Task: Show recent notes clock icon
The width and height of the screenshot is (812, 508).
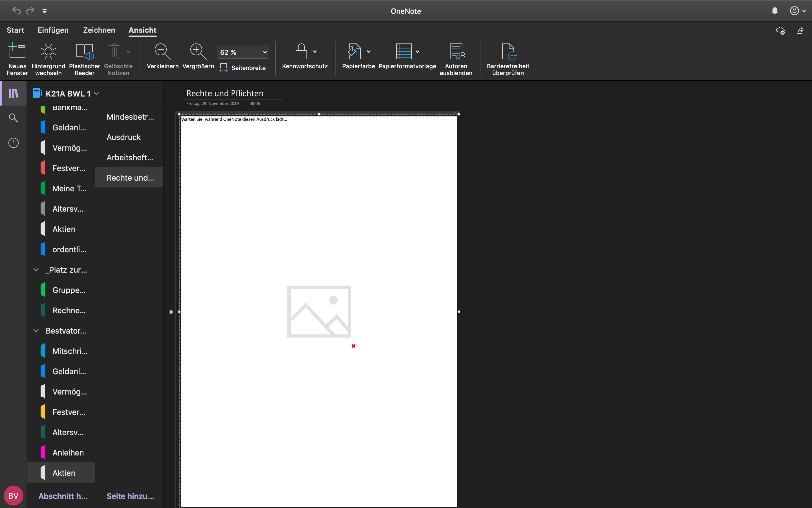Action: (14, 143)
